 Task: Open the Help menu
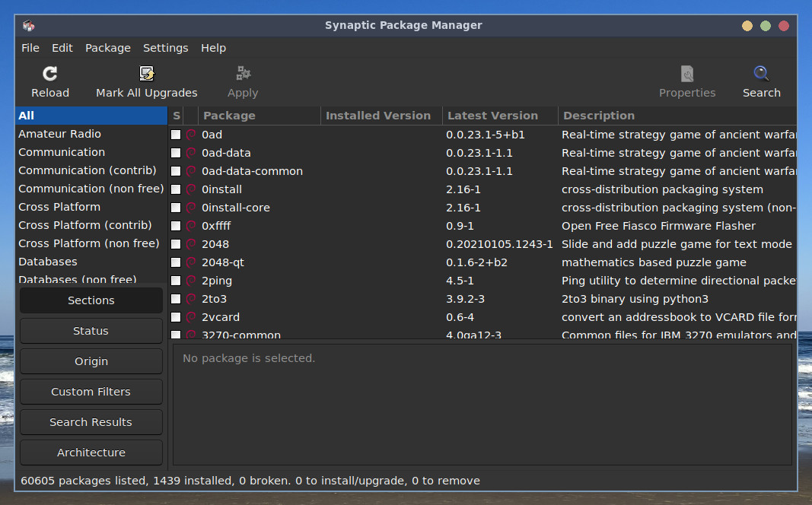point(213,48)
